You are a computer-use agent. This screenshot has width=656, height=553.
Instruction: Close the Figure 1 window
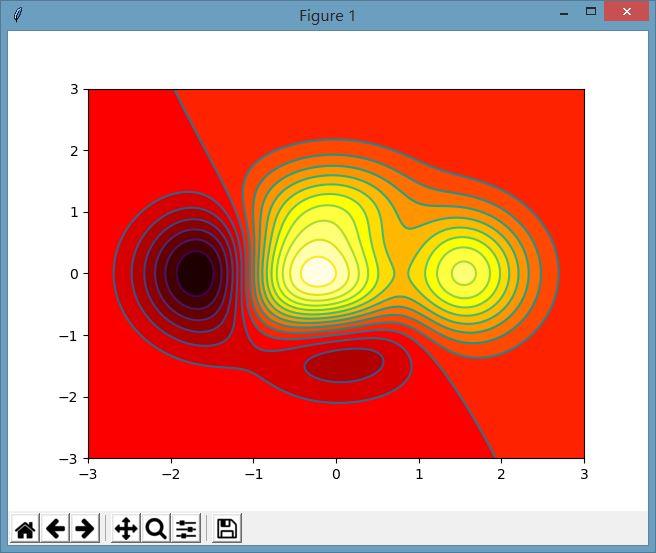coord(628,12)
